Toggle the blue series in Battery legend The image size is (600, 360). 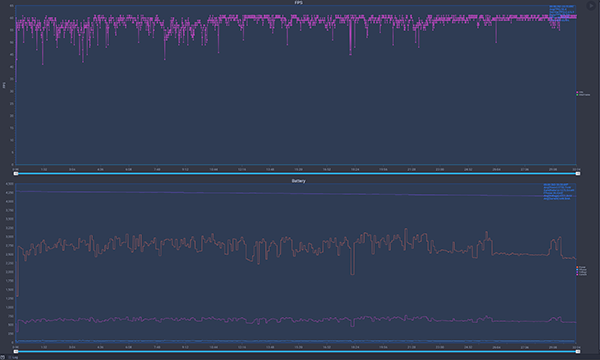coord(581,270)
